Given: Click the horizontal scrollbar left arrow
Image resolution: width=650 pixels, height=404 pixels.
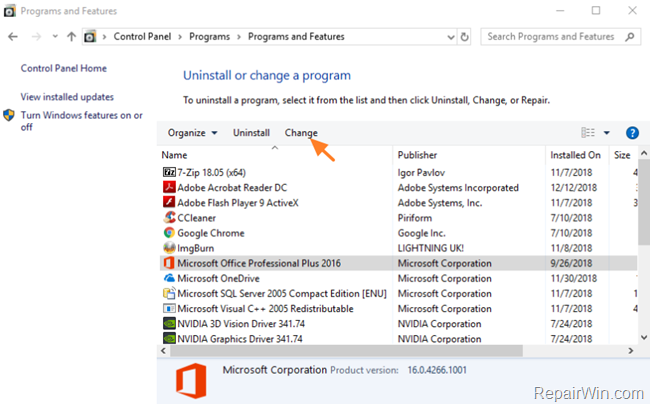Looking at the screenshot, I should click(163, 351).
